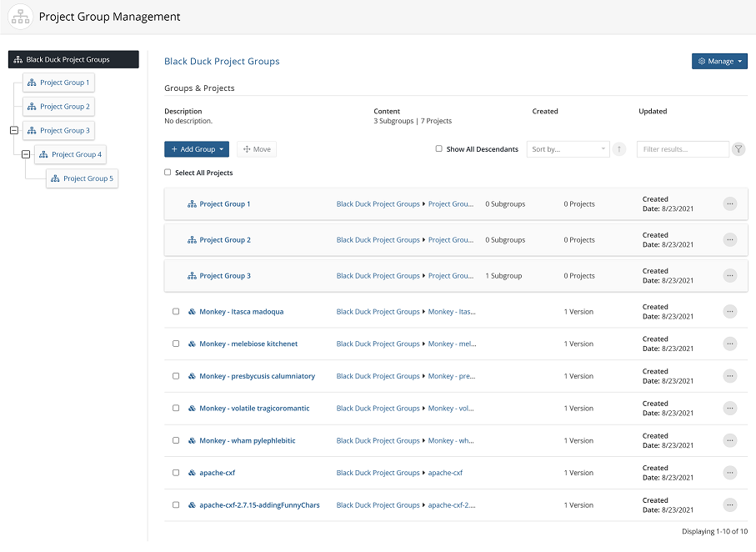Collapse the Project Group 3 tree node
This screenshot has width=756, height=552.
tap(13, 131)
